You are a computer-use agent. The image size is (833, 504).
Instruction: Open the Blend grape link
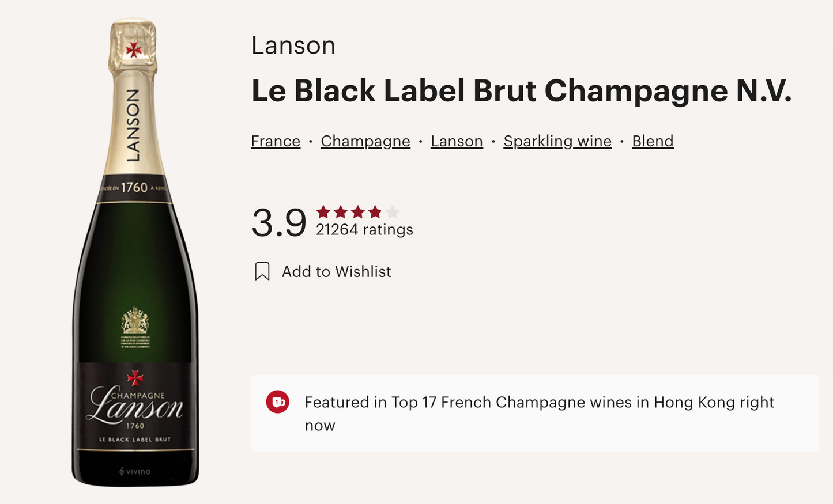[653, 141]
